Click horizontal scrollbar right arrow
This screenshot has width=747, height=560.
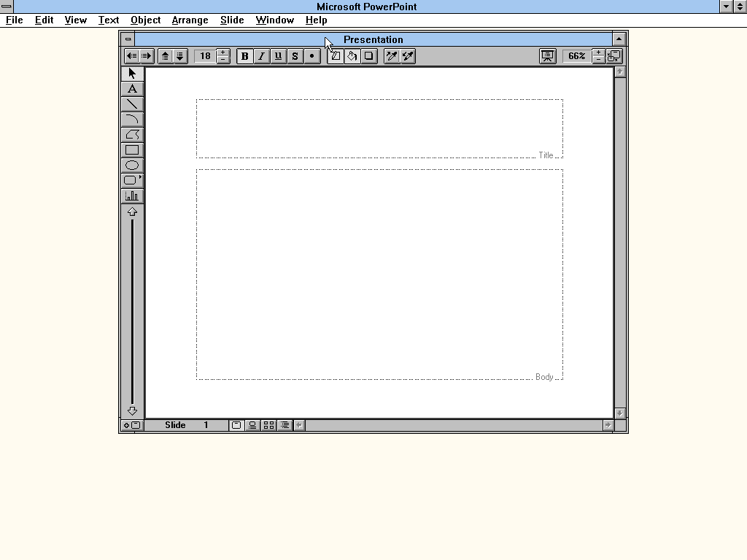pos(608,425)
